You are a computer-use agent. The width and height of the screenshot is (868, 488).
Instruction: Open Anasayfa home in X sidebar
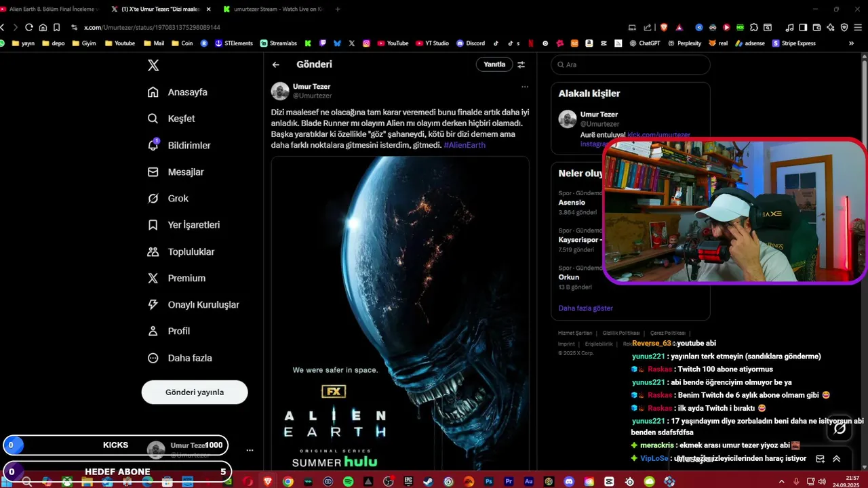[178, 92]
